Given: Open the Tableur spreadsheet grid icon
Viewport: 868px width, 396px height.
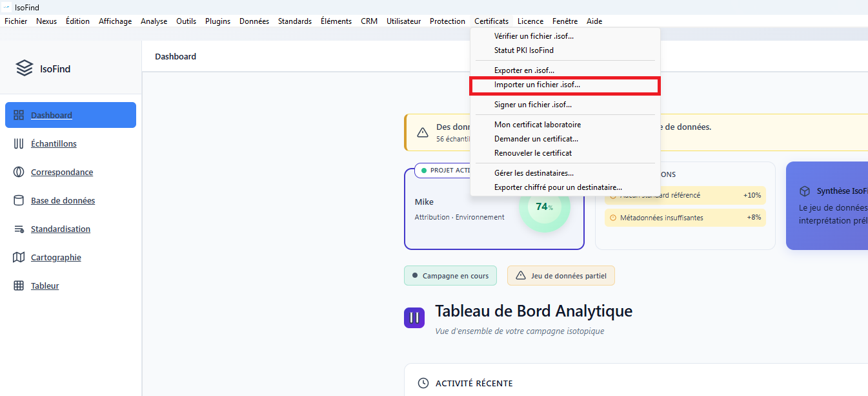Looking at the screenshot, I should (17, 285).
